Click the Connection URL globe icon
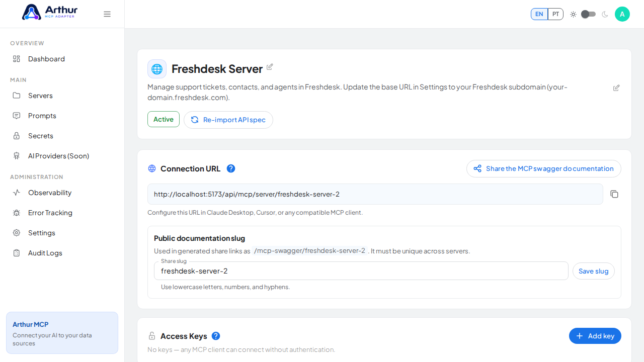644x362 pixels. coord(152,168)
